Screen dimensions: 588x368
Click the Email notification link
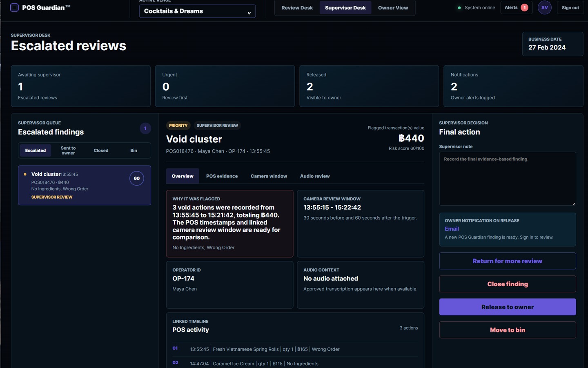point(452,229)
